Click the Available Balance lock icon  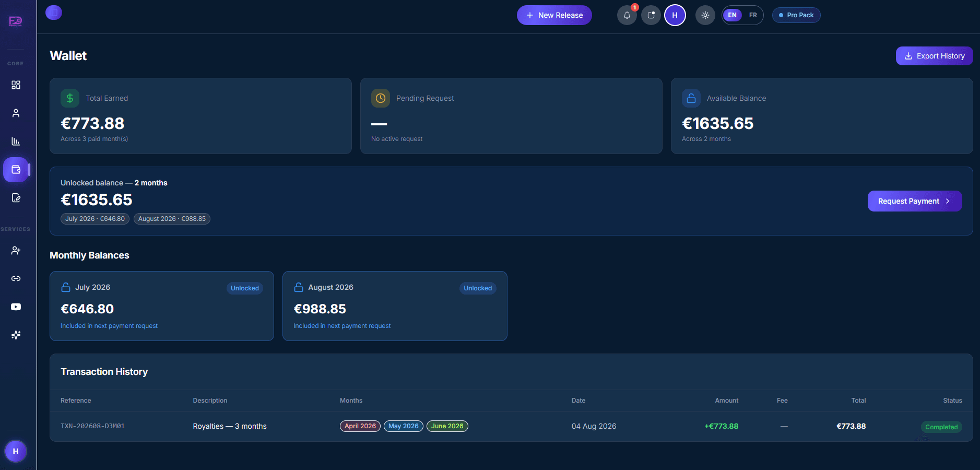(691, 98)
